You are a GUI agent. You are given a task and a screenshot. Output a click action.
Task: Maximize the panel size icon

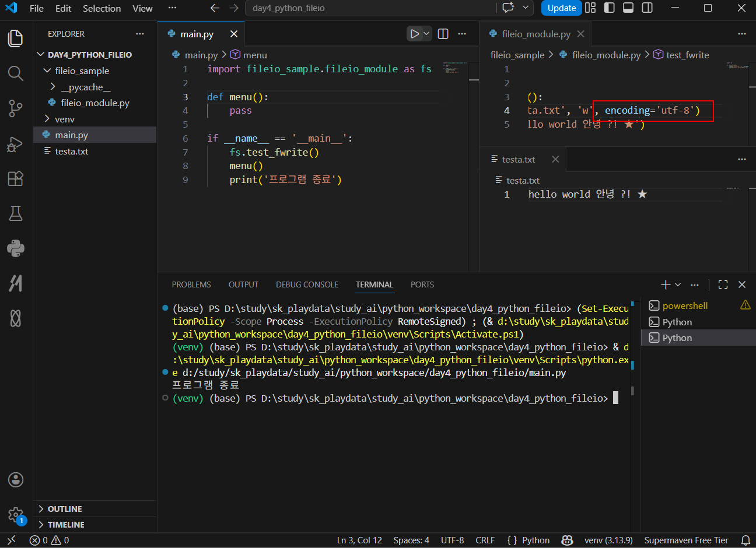tap(723, 284)
